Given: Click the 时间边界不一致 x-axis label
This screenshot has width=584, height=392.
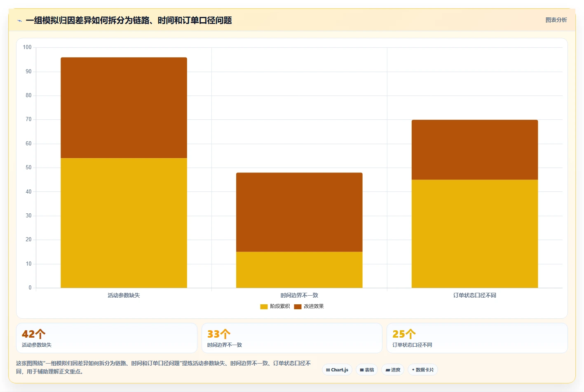Looking at the screenshot, I should 299,295.
